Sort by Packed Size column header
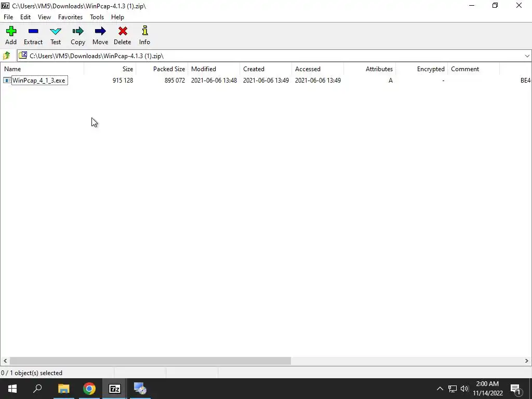Screen dimensions: 532x399 (x=162, y=69)
